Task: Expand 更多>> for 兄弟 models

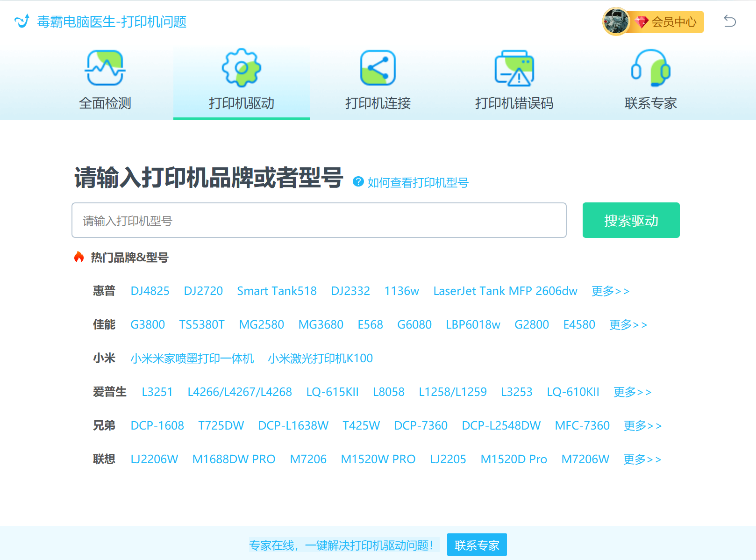Action: (x=642, y=425)
